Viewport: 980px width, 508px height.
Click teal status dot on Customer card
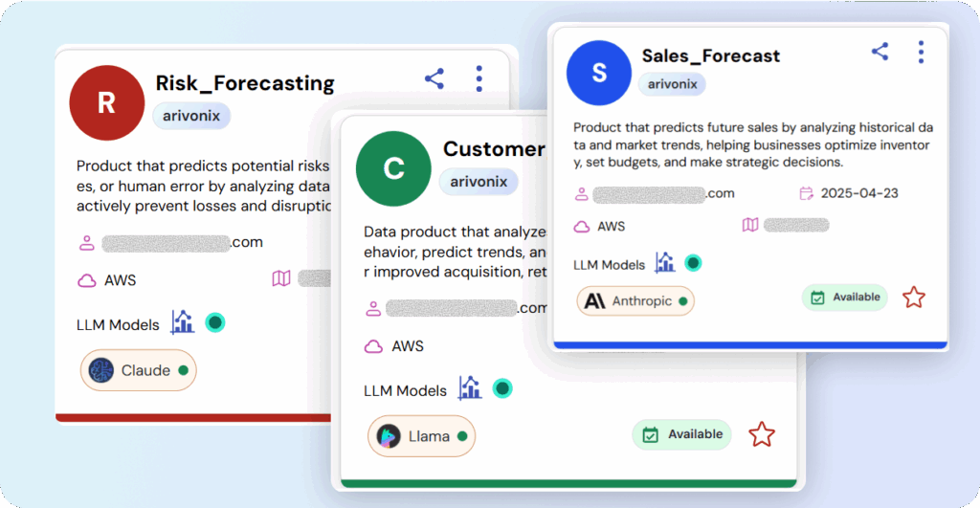click(502, 388)
